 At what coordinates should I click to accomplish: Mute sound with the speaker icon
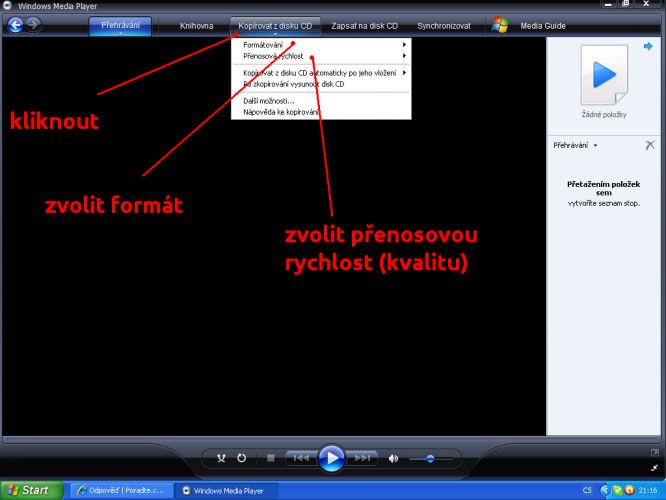pos(393,458)
